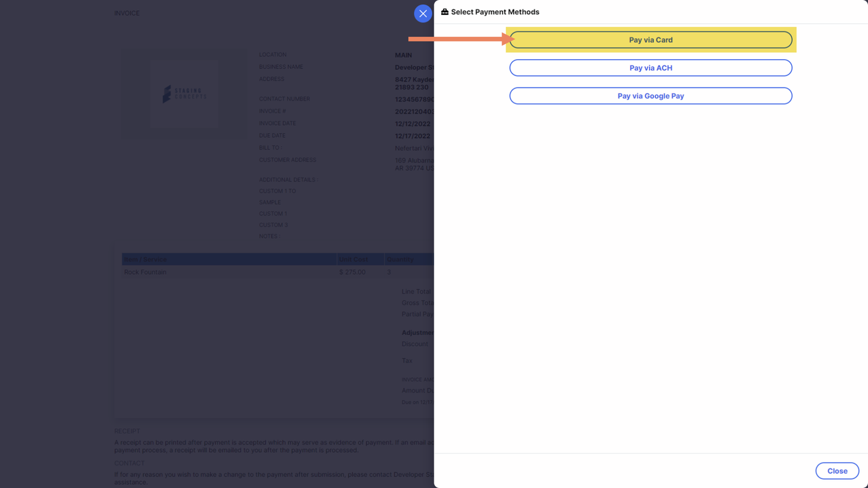868x488 pixels.
Task: Click the due date value 12/17/2022
Action: (413, 136)
